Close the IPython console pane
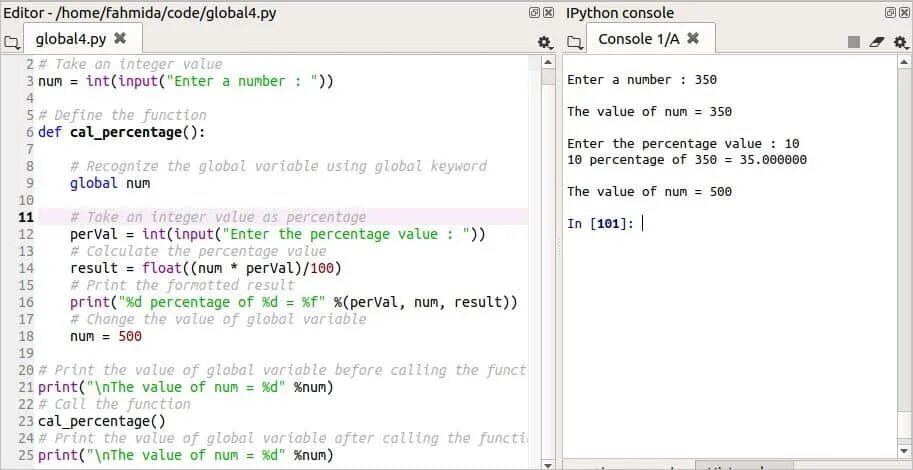The width and height of the screenshot is (913, 470). (x=904, y=12)
